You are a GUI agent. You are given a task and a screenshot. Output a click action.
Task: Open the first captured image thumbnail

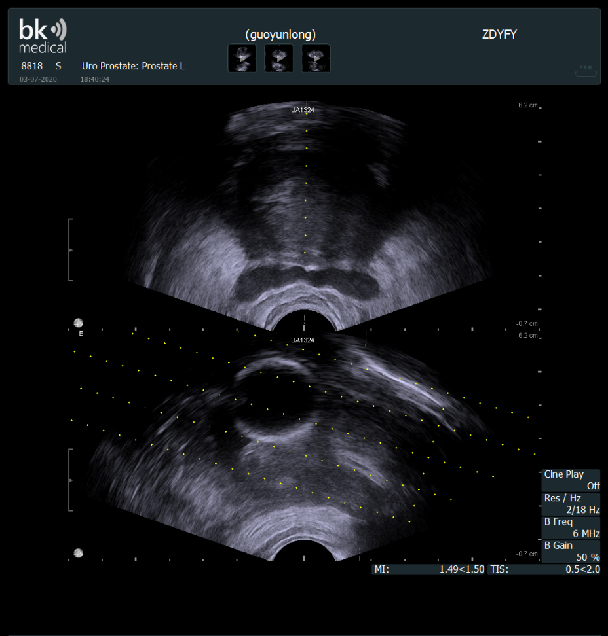click(x=242, y=58)
